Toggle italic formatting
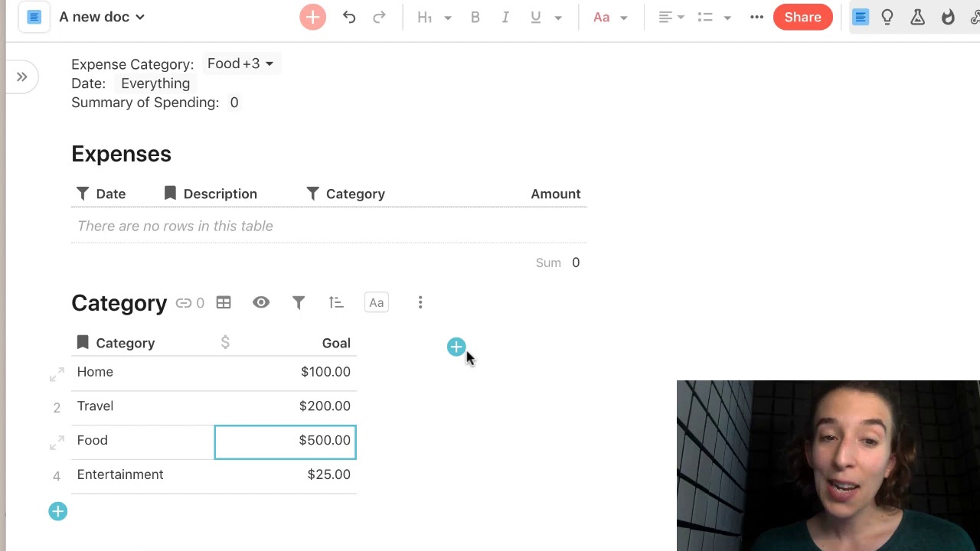980x551 pixels. click(505, 17)
